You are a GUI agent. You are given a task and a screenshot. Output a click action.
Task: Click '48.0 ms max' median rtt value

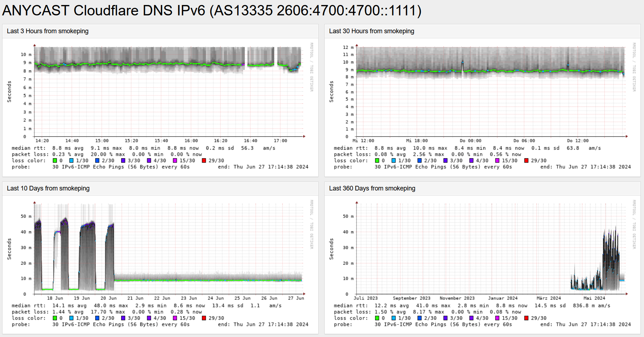[x=111, y=306]
